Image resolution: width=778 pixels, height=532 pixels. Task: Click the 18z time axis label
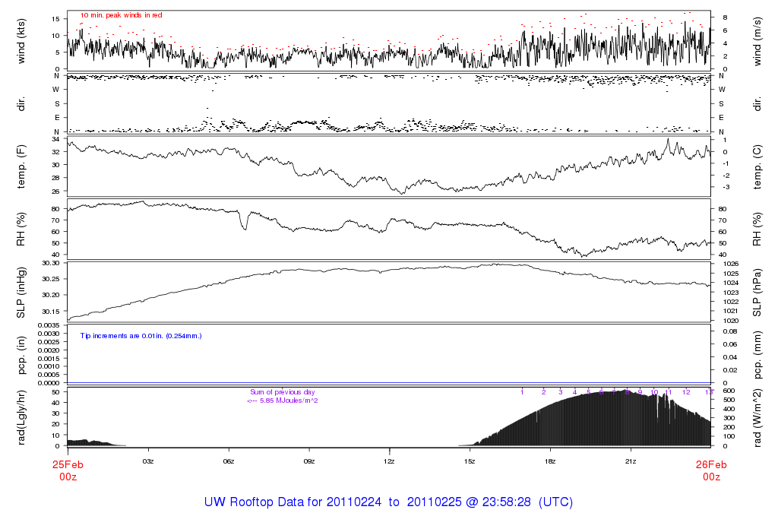point(550,461)
